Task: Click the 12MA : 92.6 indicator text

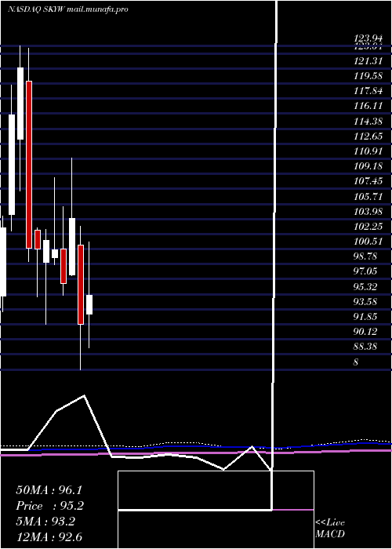Action: 50,536
